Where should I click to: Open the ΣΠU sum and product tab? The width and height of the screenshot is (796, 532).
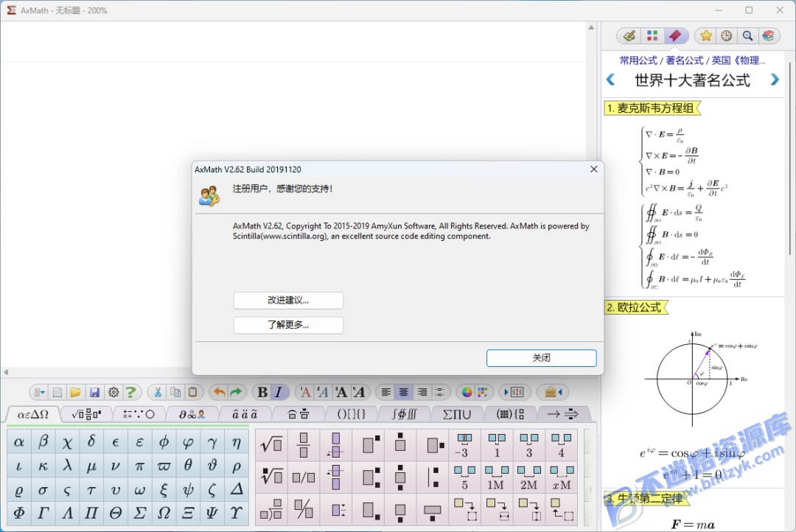pyautogui.click(x=457, y=414)
